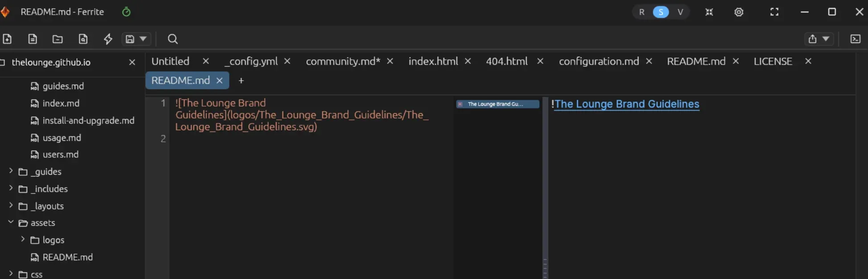Switch to S split view mode
The image size is (868, 279).
(661, 12)
